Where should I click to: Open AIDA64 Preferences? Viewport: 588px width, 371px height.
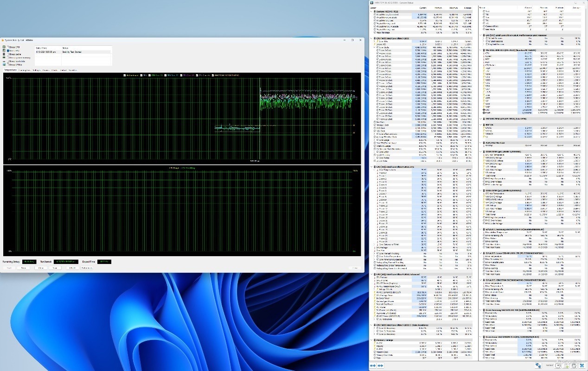coord(88,268)
